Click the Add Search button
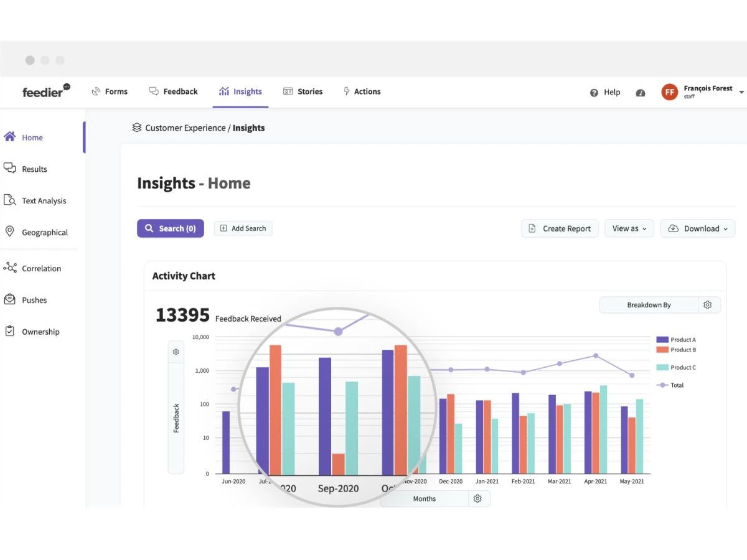The width and height of the screenshot is (747, 560). point(243,228)
